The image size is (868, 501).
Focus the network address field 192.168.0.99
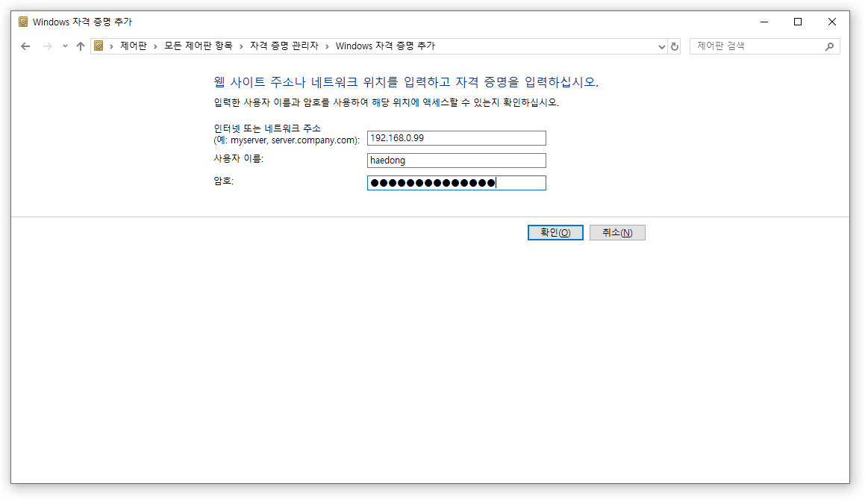click(x=457, y=138)
